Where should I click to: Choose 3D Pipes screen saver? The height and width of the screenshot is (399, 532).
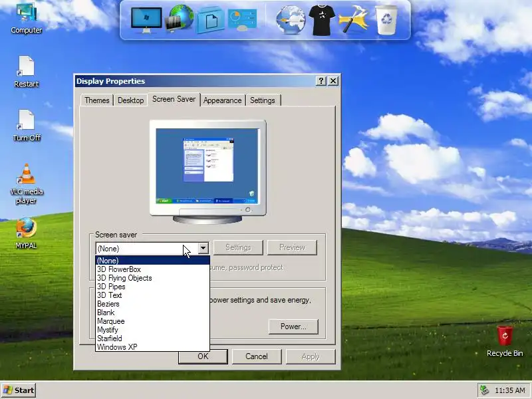coord(153,287)
